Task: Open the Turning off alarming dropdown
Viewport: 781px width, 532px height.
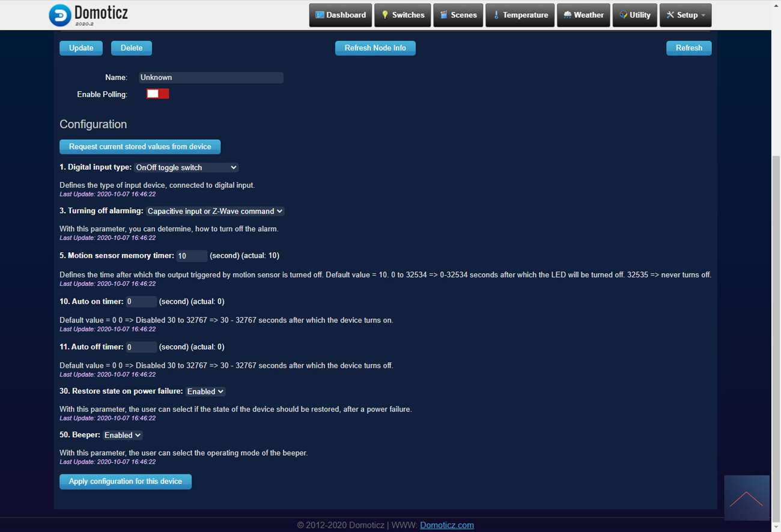Action: (x=215, y=211)
